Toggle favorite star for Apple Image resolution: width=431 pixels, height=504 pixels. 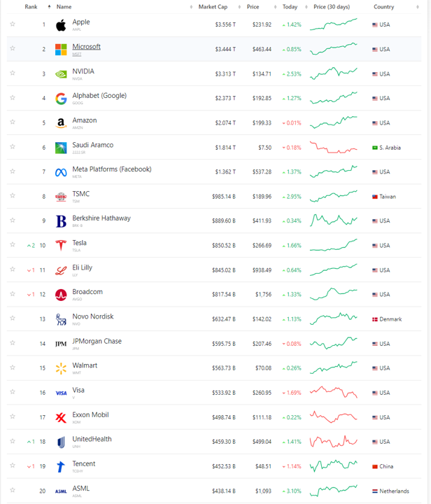click(x=13, y=24)
